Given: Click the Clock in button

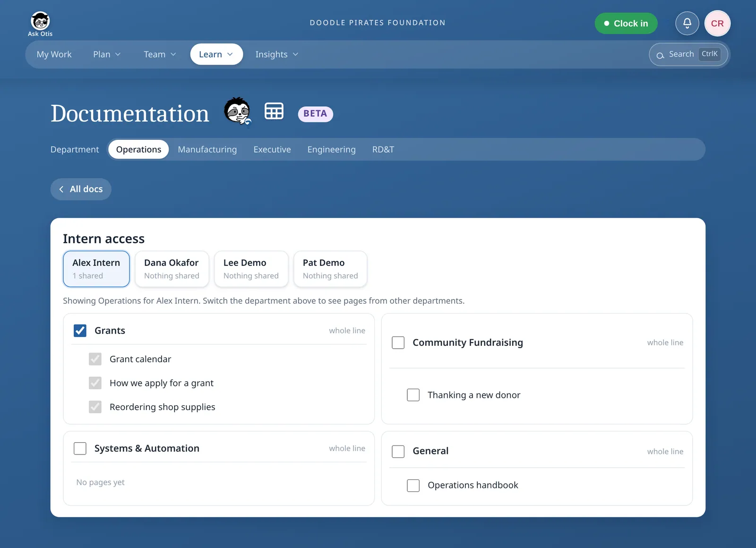Looking at the screenshot, I should (x=626, y=23).
